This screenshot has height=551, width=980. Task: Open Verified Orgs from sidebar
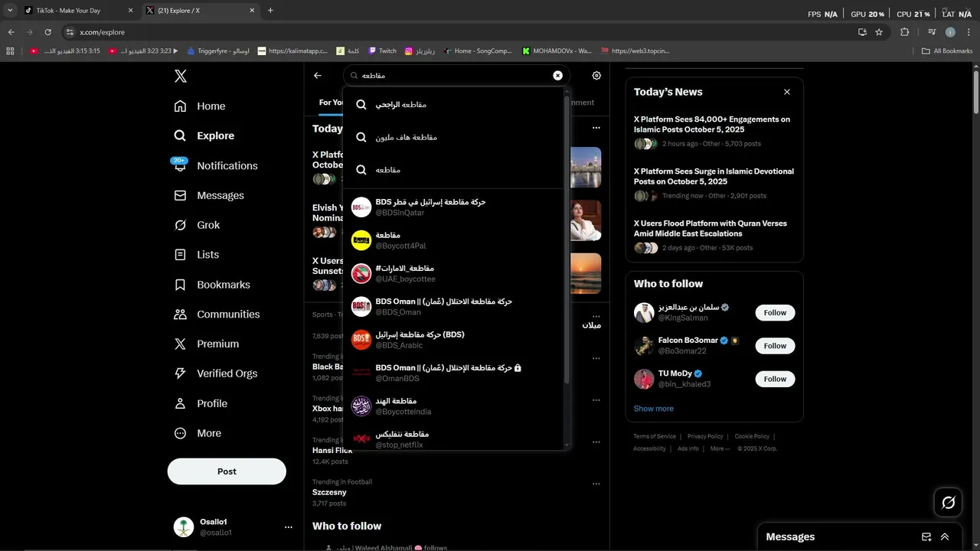coord(216,373)
